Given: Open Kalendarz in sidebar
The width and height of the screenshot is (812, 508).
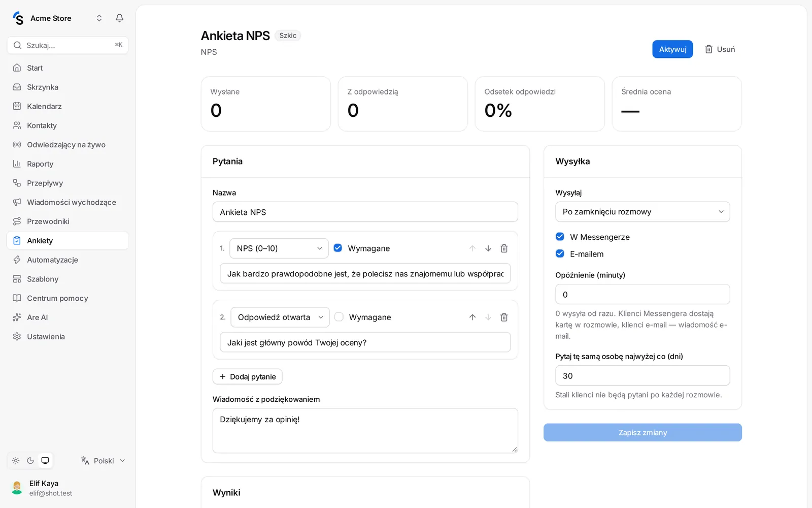Looking at the screenshot, I should pos(67,106).
